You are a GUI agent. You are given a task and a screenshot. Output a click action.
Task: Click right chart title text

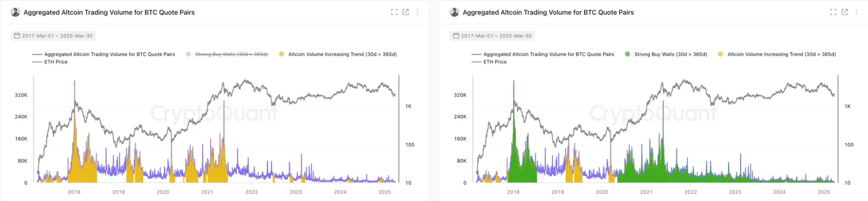(x=548, y=12)
